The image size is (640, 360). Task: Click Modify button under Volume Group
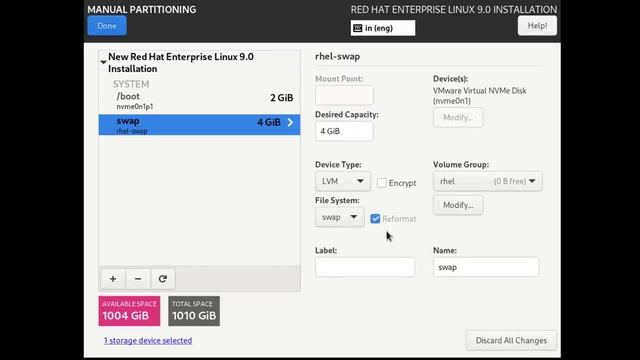tap(458, 205)
